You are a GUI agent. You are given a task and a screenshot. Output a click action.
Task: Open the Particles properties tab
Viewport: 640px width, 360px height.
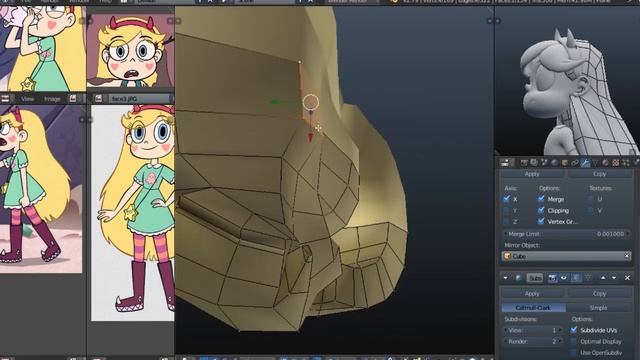(x=626, y=163)
